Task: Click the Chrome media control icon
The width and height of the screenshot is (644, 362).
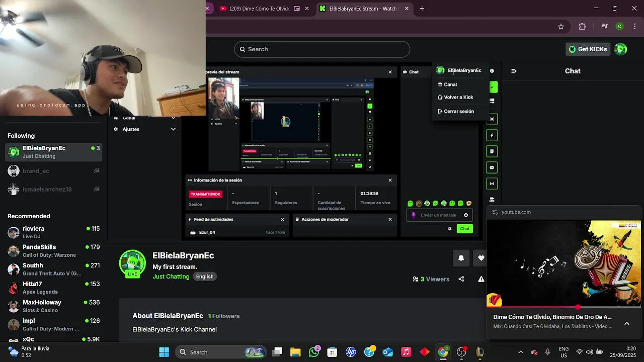Action: point(605,27)
